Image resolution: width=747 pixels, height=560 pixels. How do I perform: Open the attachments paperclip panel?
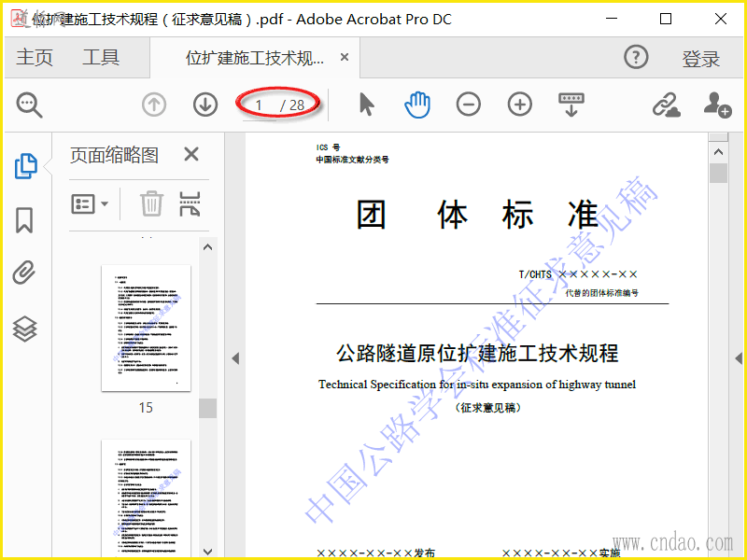pos(24,273)
